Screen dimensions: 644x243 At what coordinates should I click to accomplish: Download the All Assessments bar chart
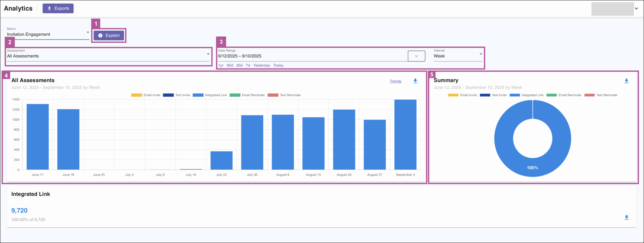415,81
